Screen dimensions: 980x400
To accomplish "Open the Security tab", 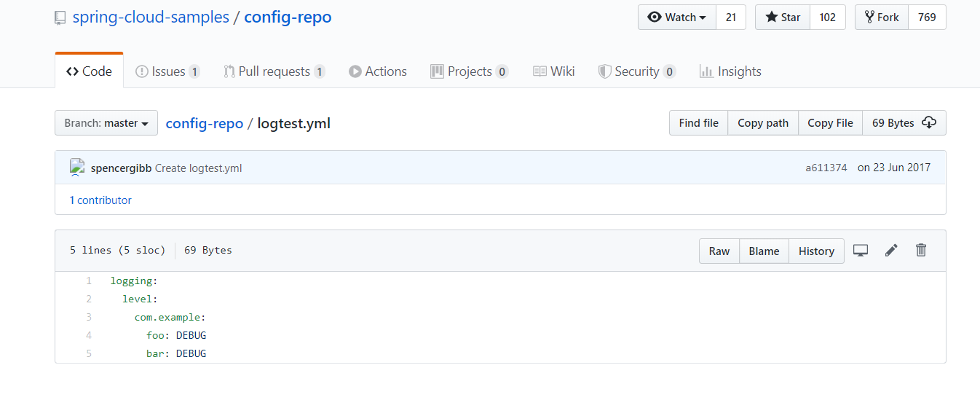I will [637, 71].
